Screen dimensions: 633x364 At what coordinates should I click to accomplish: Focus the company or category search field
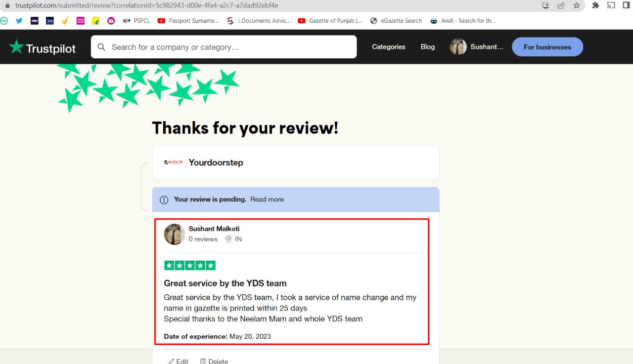(x=224, y=47)
